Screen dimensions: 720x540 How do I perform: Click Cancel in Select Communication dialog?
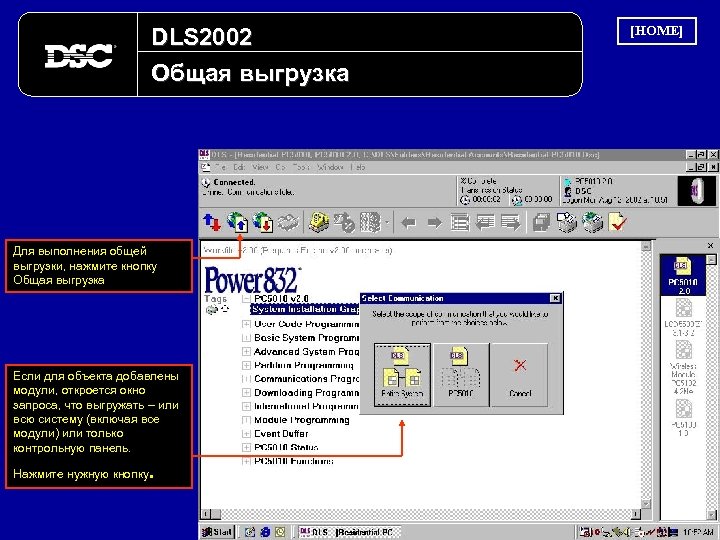point(520,375)
